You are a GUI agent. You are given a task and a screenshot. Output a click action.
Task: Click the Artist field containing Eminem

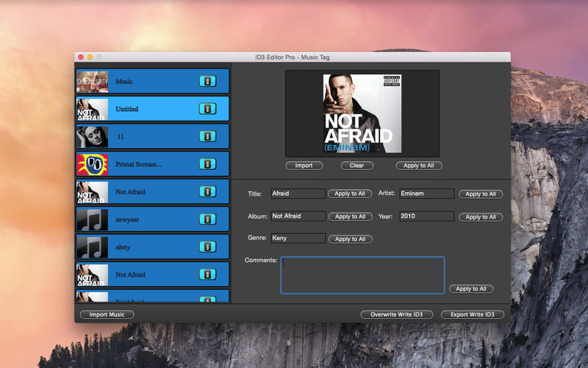click(x=426, y=194)
